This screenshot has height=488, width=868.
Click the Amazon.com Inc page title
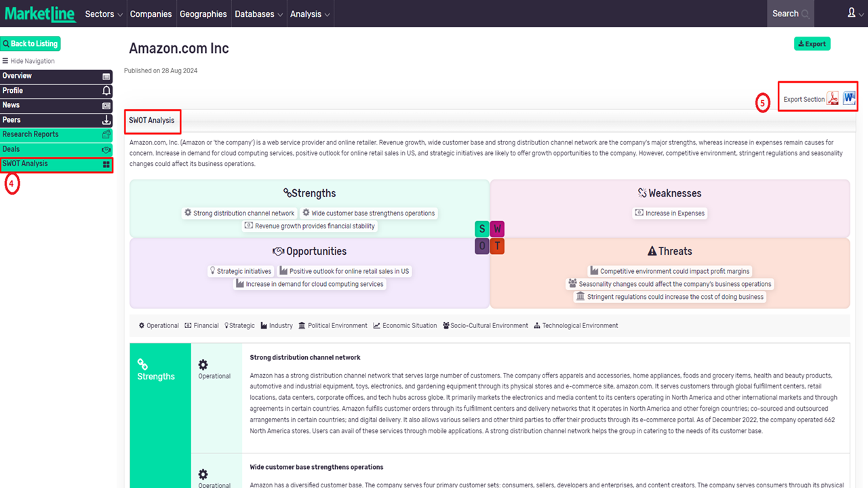pyautogui.click(x=179, y=48)
